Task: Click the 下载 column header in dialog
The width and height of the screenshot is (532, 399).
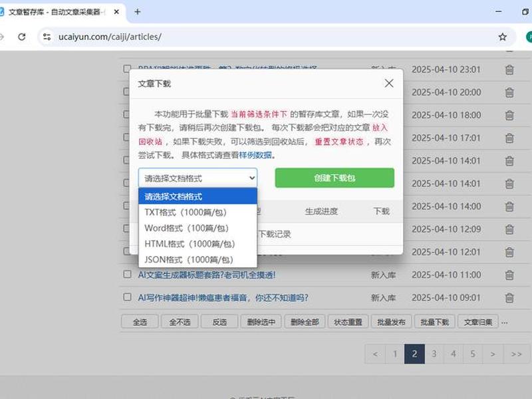Action: [381, 211]
